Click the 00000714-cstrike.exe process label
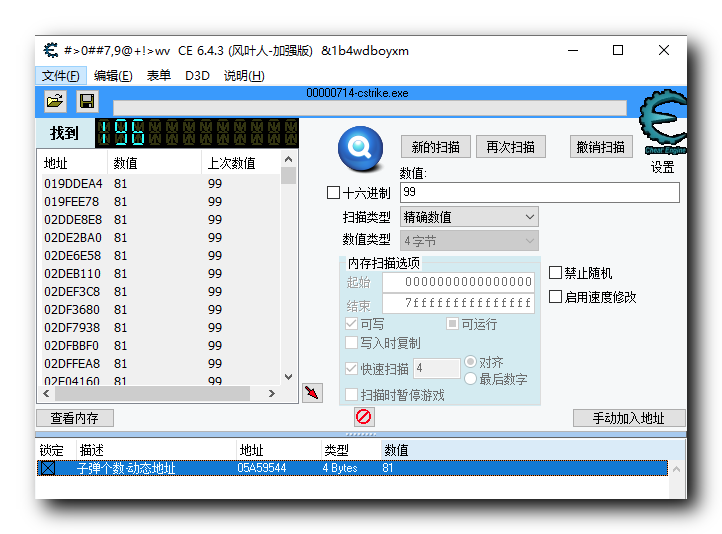Image resolution: width=722 pixels, height=534 pixels. [357, 93]
